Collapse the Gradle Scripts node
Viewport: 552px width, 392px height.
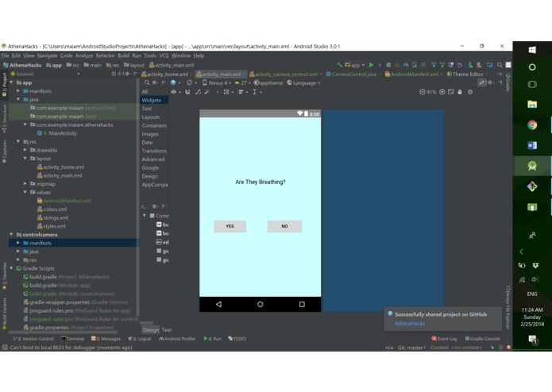[x=11, y=268]
